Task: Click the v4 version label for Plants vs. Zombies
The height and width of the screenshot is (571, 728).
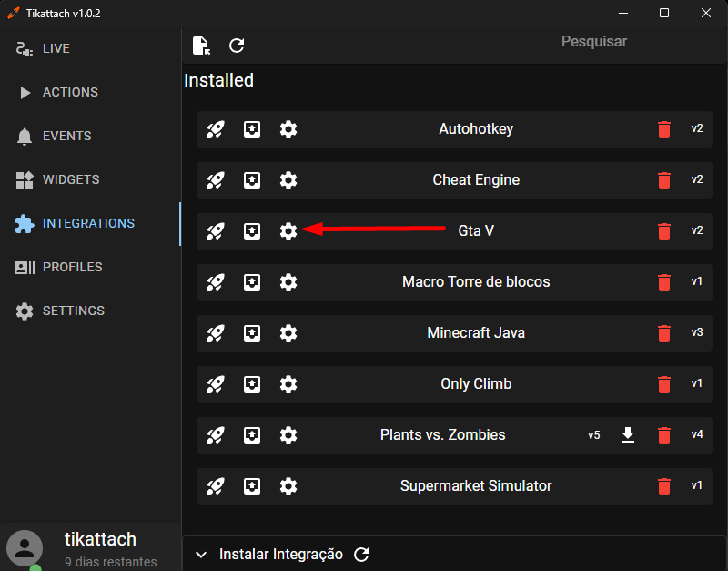Action: click(697, 435)
